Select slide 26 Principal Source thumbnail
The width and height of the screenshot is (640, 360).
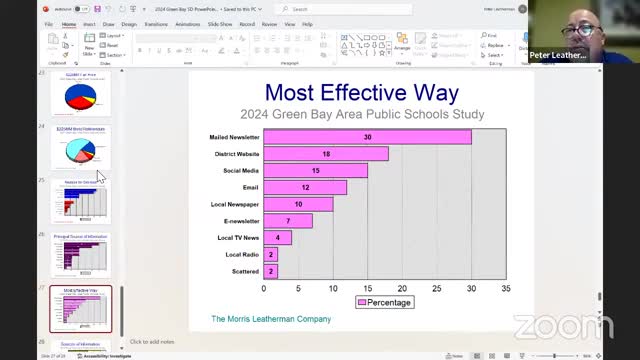pos(81,255)
